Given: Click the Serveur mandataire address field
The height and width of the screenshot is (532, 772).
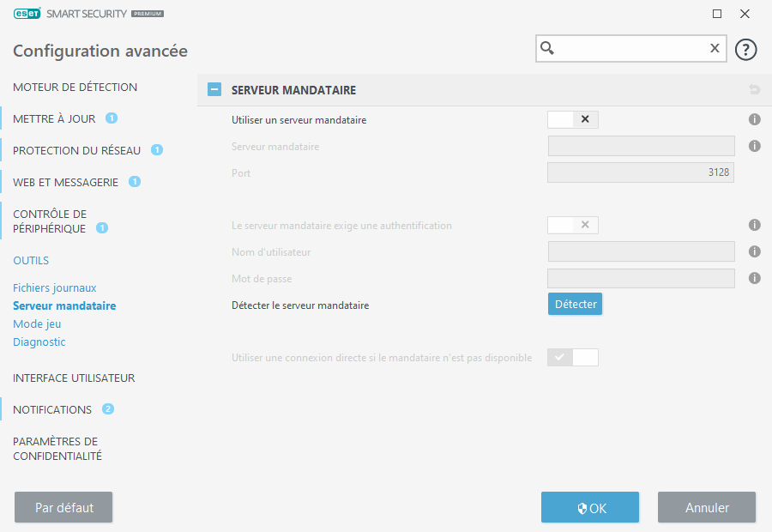Looking at the screenshot, I should 641,146.
